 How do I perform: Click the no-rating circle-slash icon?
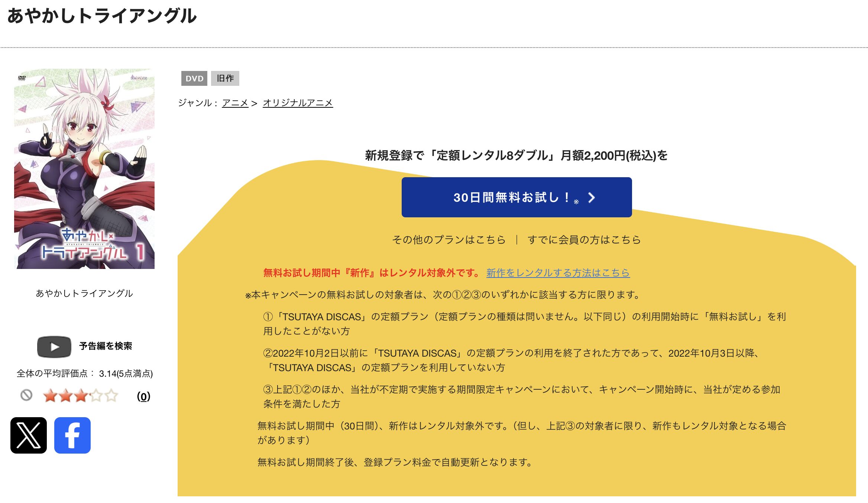26,395
